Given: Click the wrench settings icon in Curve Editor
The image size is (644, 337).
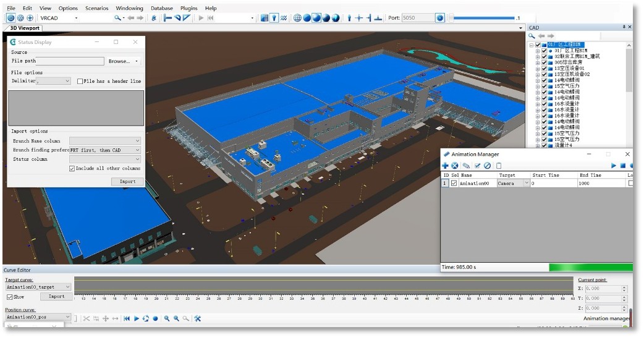Looking at the screenshot, I should pos(197,318).
